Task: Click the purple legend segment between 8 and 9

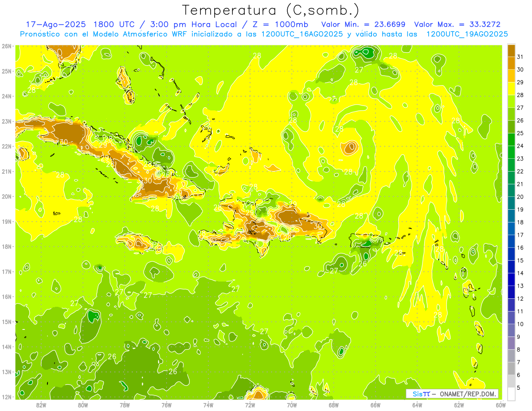Action: (x=511, y=343)
